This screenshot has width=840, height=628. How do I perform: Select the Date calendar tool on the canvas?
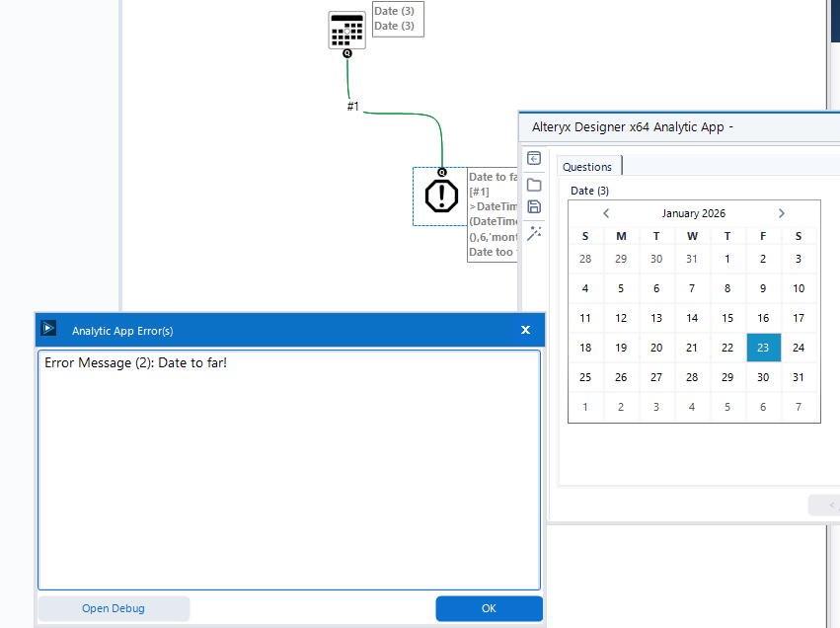point(345,30)
